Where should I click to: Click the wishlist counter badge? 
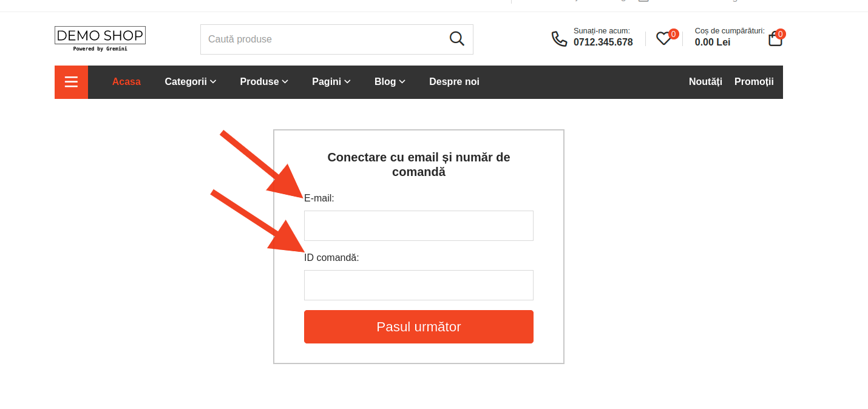673,34
